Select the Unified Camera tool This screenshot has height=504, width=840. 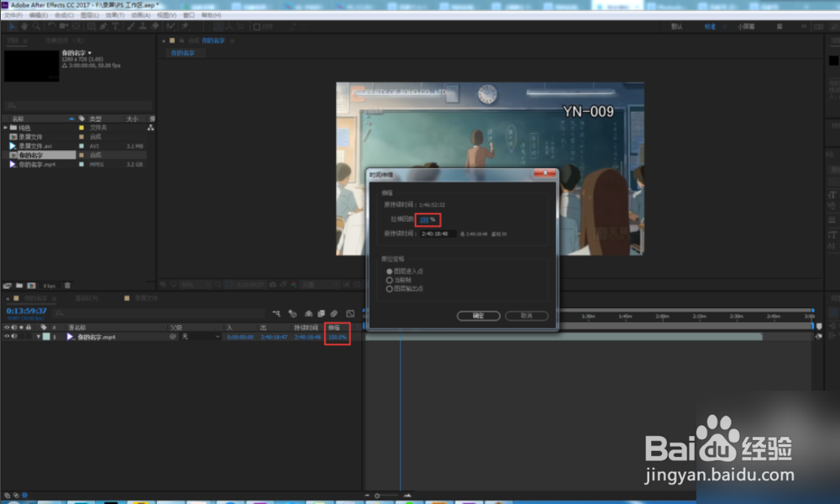[64, 26]
